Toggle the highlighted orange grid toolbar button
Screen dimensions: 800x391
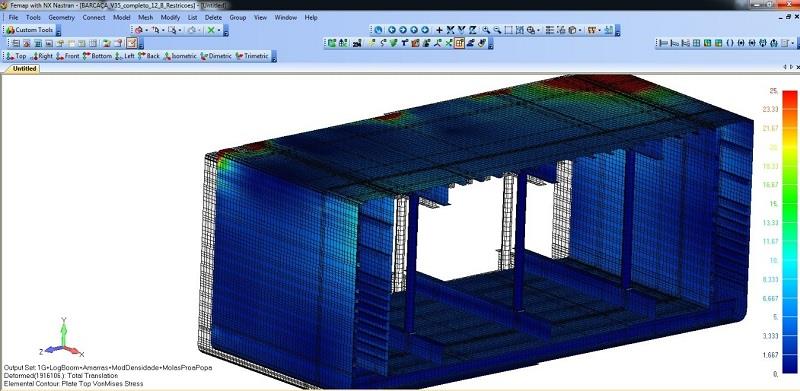click(459, 43)
